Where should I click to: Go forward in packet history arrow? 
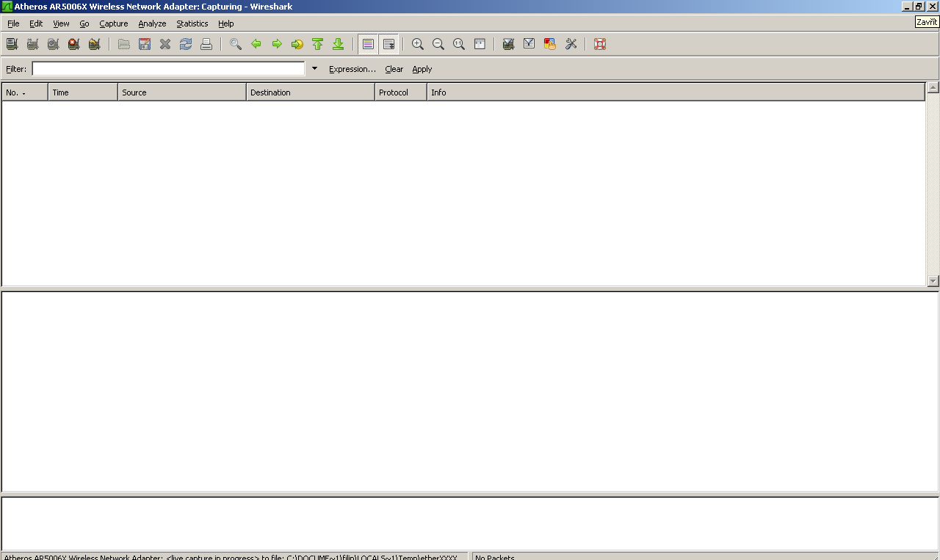(277, 44)
